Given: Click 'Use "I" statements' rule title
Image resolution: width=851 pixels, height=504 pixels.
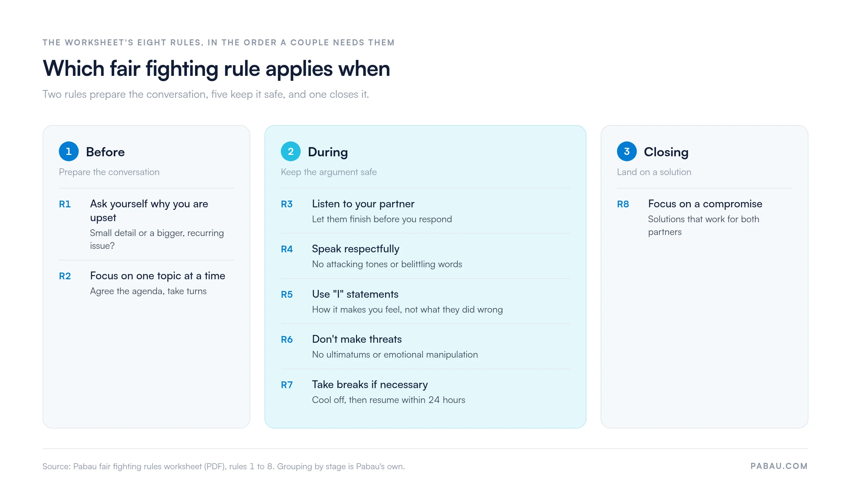Looking at the screenshot, I should pyautogui.click(x=355, y=294).
